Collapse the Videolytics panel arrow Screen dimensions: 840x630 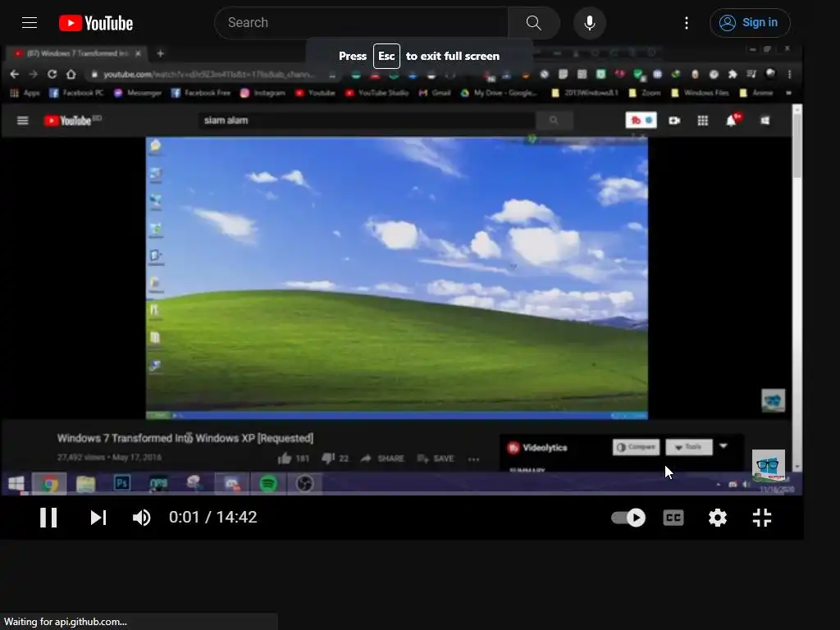point(724,445)
